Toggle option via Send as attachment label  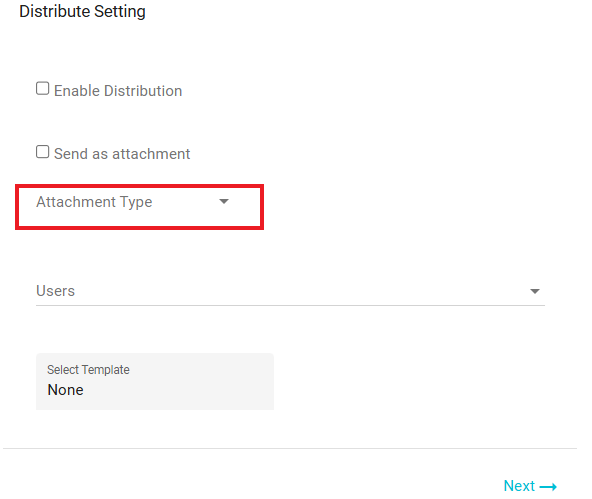pos(122,154)
